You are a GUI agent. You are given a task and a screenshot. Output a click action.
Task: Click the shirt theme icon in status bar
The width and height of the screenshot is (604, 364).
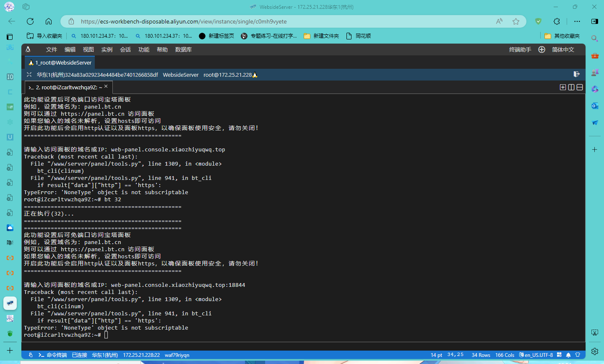pos(578,355)
